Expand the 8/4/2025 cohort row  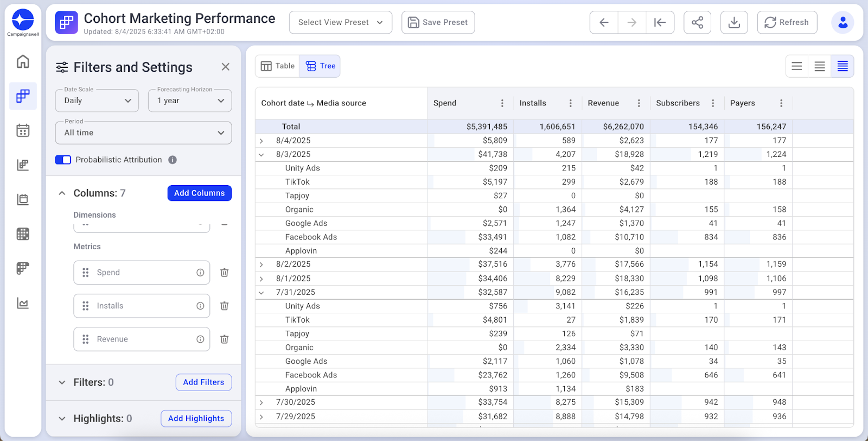tap(261, 141)
